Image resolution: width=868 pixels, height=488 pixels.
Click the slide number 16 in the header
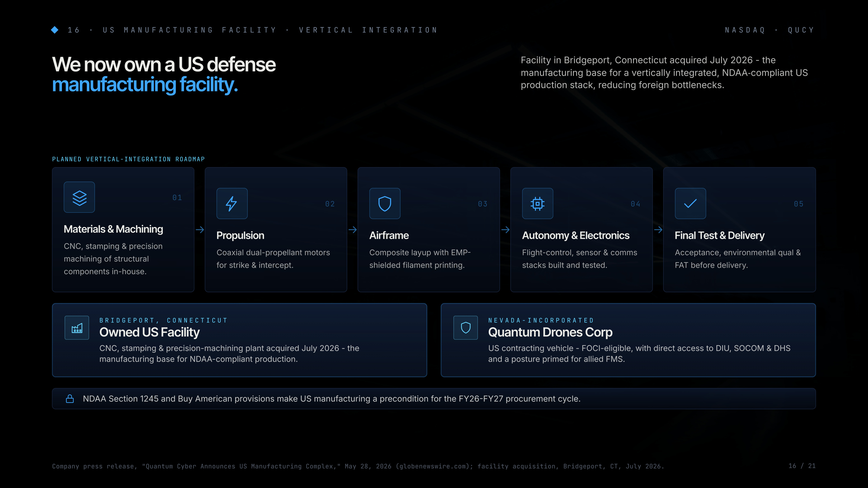pos(74,30)
